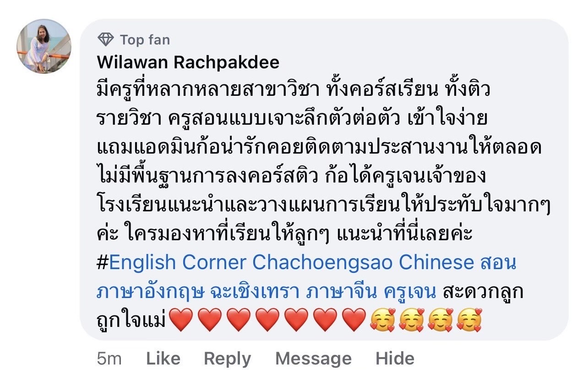The image size is (588, 370).
Task: Click the second smiling hearts face emoji
Action: click(412, 320)
